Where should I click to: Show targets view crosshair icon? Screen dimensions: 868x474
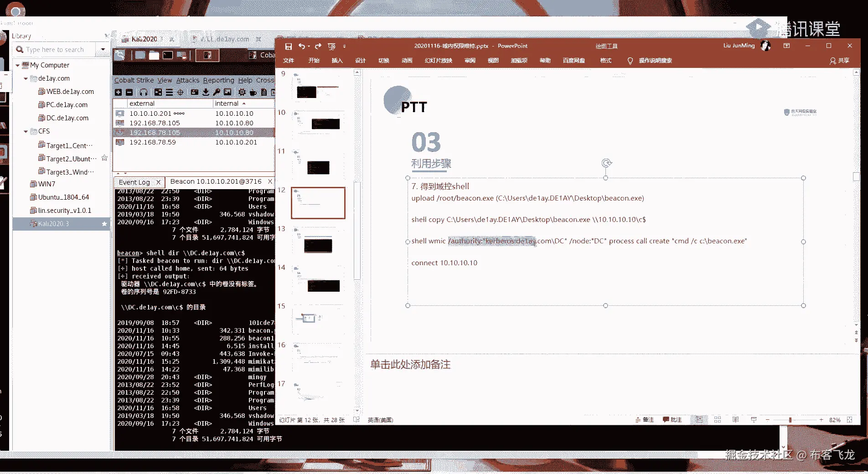click(180, 92)
